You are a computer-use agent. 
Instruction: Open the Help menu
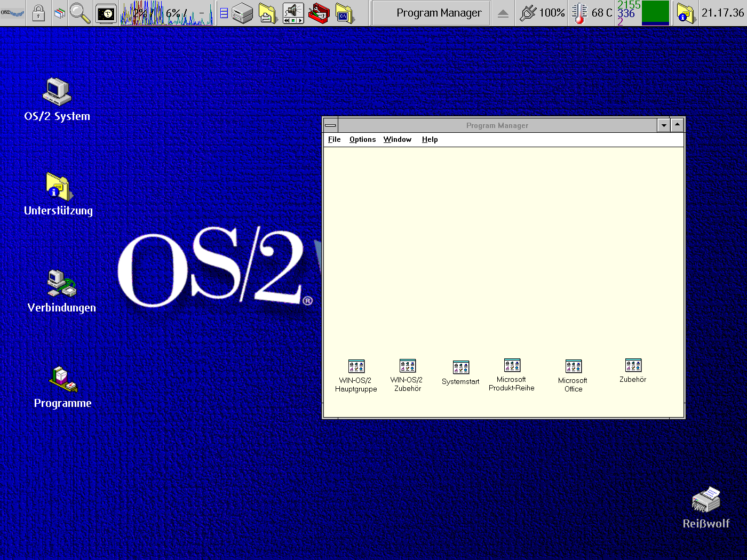coord(430,140)
